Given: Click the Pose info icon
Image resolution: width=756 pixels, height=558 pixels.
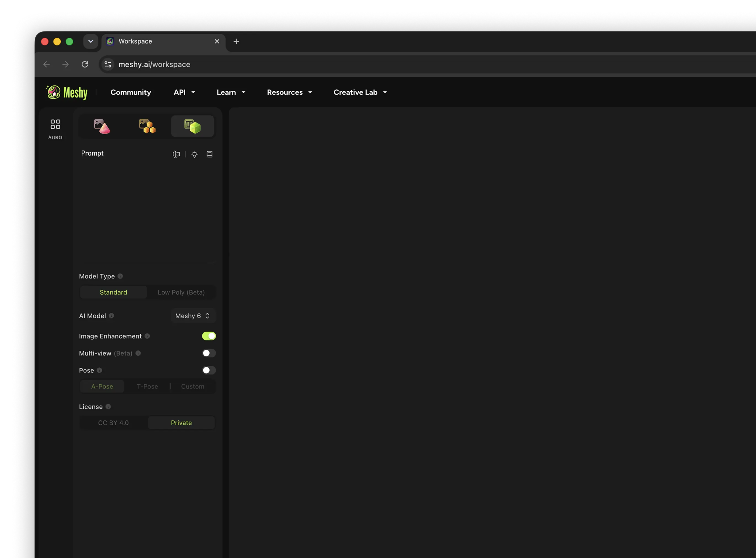Looking at the screenshot, I should [x=99, y=371].
